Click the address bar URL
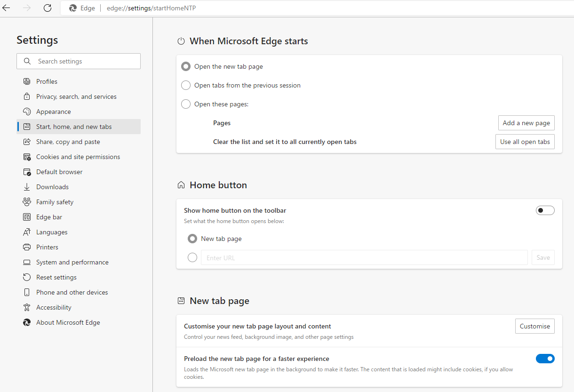 [151, 8]
